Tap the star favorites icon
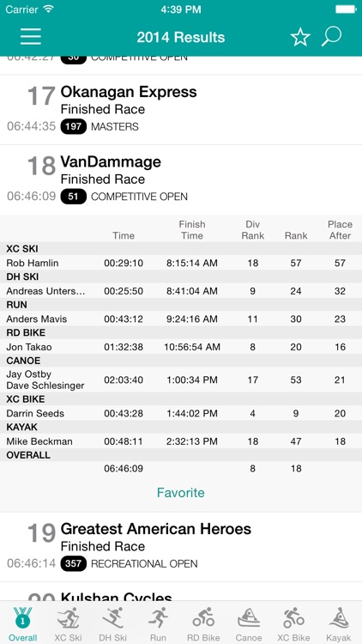Viewport: 362px width, 644px height. pyautogui.click(x=300, y=38)
